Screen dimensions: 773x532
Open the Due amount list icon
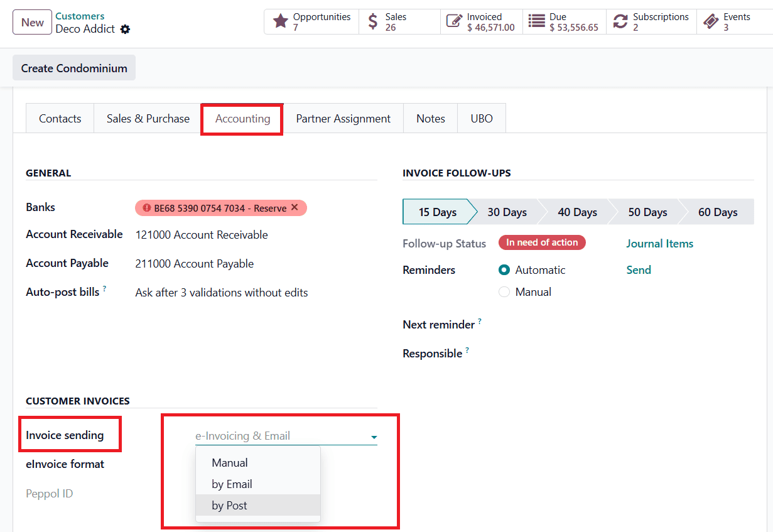pyautogui.click(x=536, y=21)
